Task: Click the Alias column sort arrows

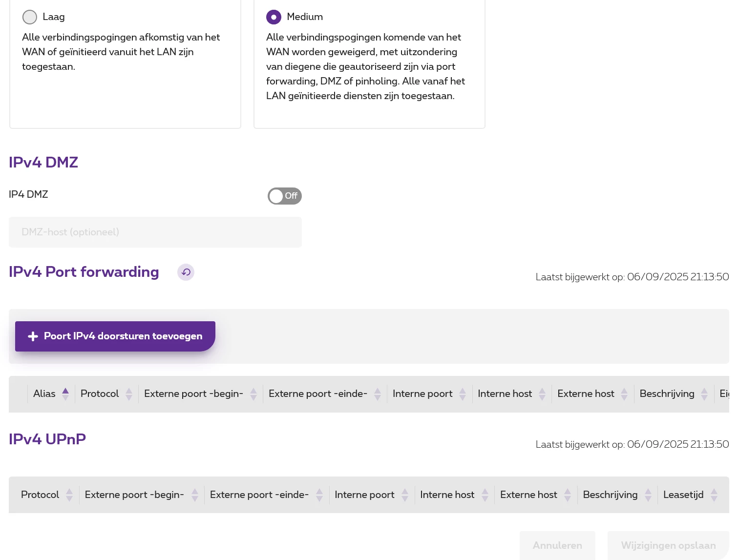Action: (65, 394)
